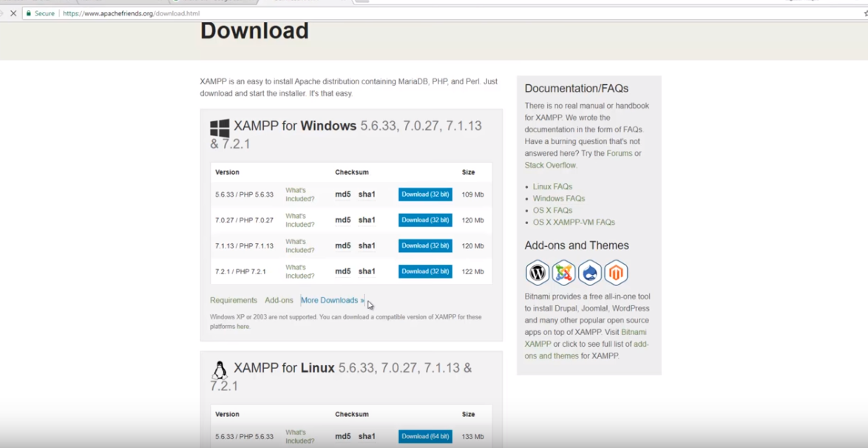Open the More Downloads link
This screenshot has width=868, height=448.
(x=333, y=300)
